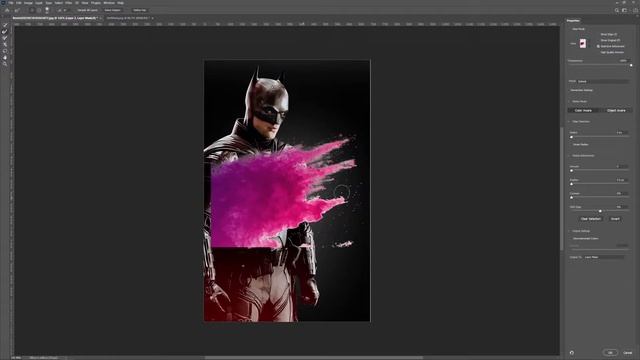Viewport: 640px width, 360px height.
Task: Select the Zoom tool
Action: click(5, 64)
